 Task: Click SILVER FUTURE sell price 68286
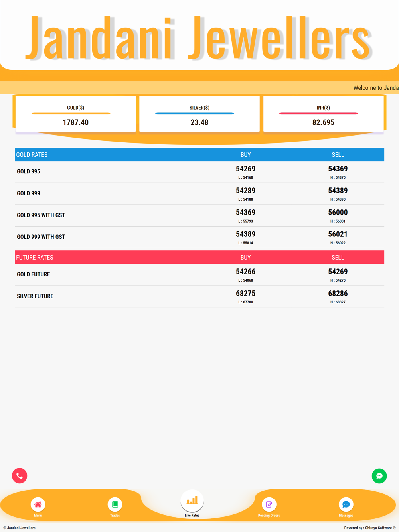coord(338,294)
